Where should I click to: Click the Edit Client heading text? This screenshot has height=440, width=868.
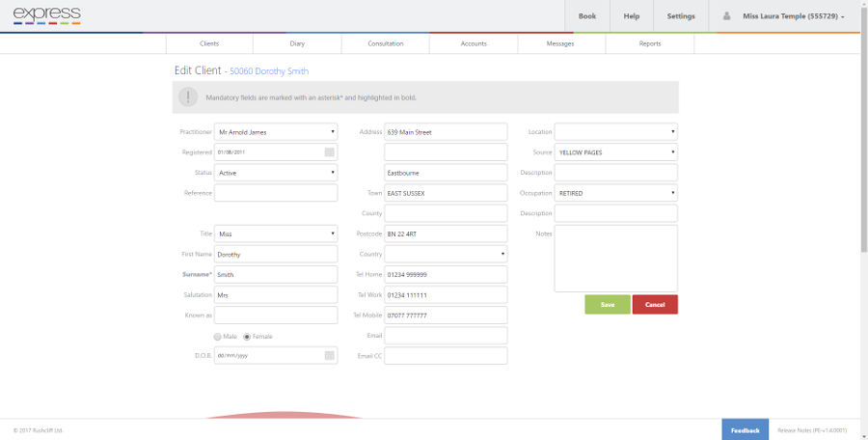click(198, 71)
